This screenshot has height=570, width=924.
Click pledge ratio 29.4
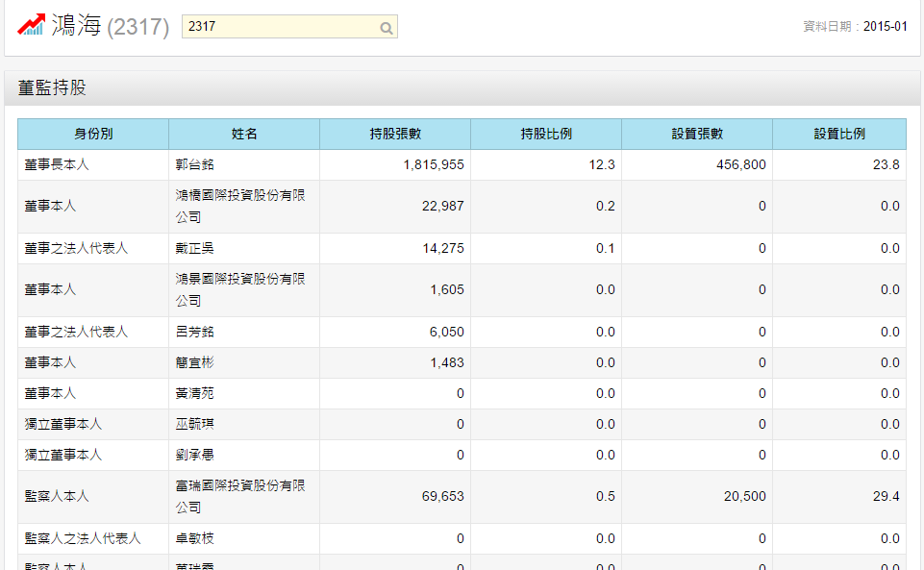click(x=886, y=496)
